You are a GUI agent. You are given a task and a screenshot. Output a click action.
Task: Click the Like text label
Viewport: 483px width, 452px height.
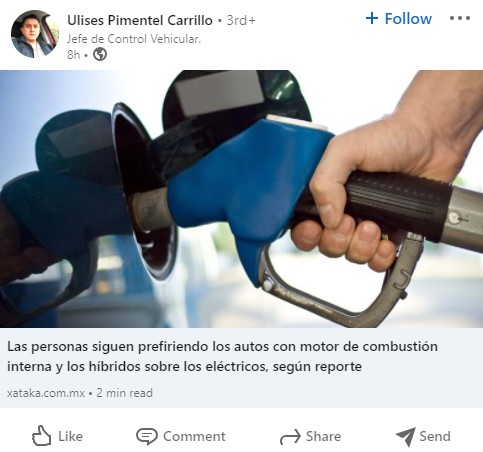coord(70,436)
